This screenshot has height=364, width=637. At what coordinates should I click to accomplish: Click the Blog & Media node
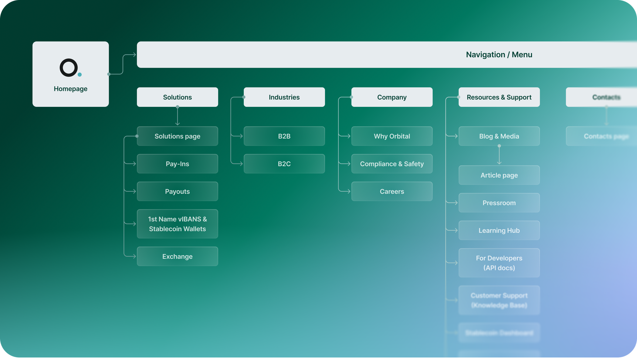499,136
